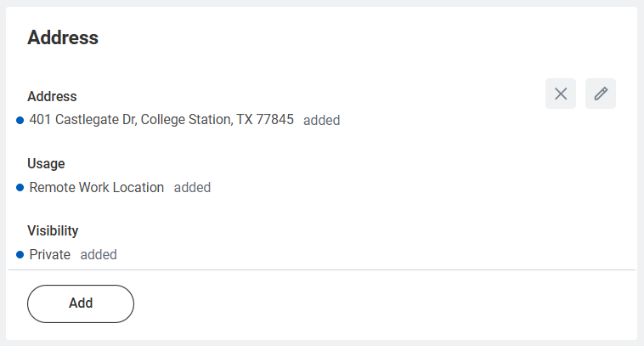The image size is (644, 346).
Task: Click the ZIP code 77845
Action: coord(276,120)
